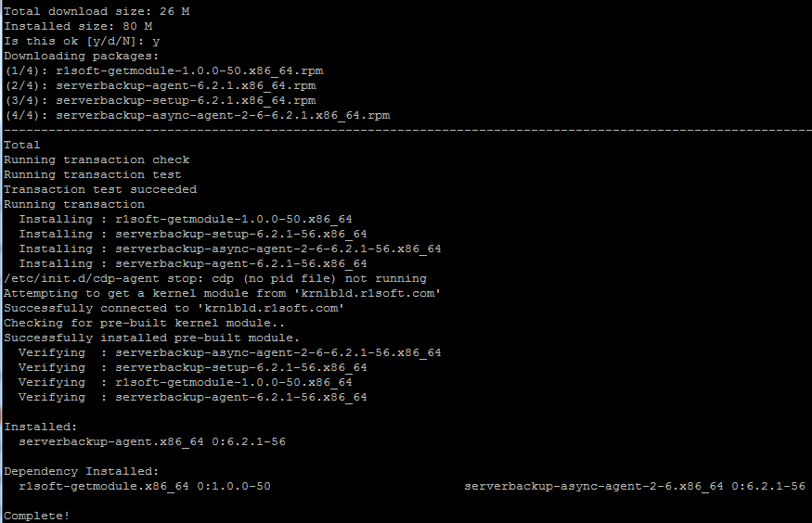The image size is (812, 523).
Task: Click the 'Installing : serverbackup-async-agent-2-6-6.2.1-56.x86_64' line
Action: point(230,249)
